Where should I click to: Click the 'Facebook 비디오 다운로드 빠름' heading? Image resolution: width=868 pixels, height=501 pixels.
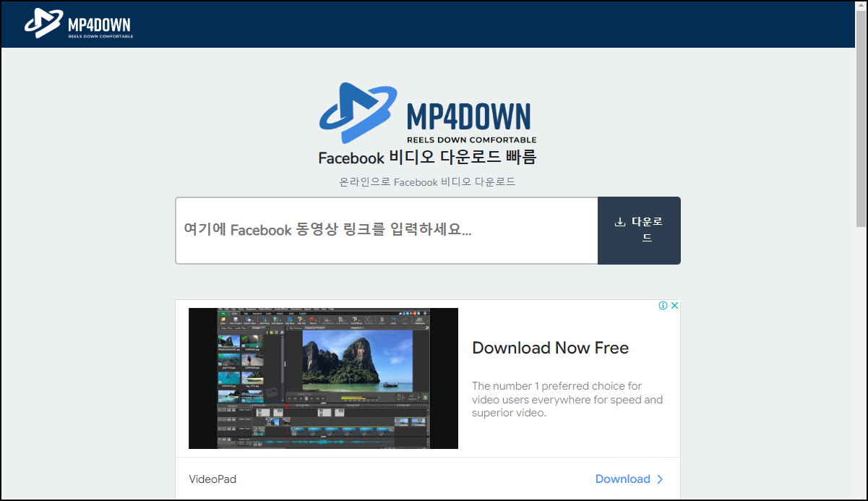coord(428,158)
